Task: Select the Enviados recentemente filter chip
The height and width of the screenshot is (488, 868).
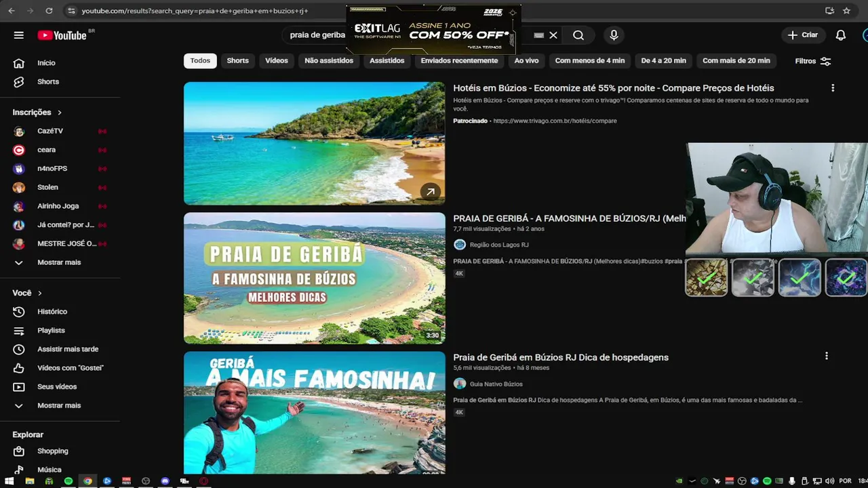Action: [x=459, y=61]
